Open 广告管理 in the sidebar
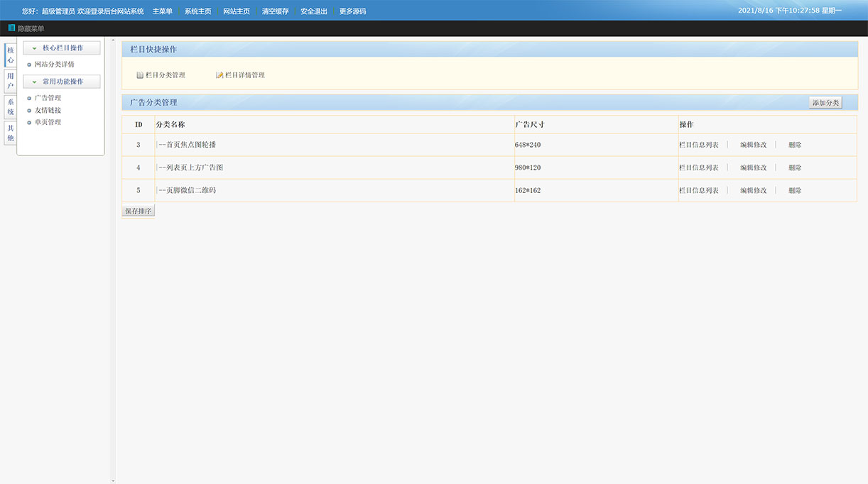 (48, 98)
